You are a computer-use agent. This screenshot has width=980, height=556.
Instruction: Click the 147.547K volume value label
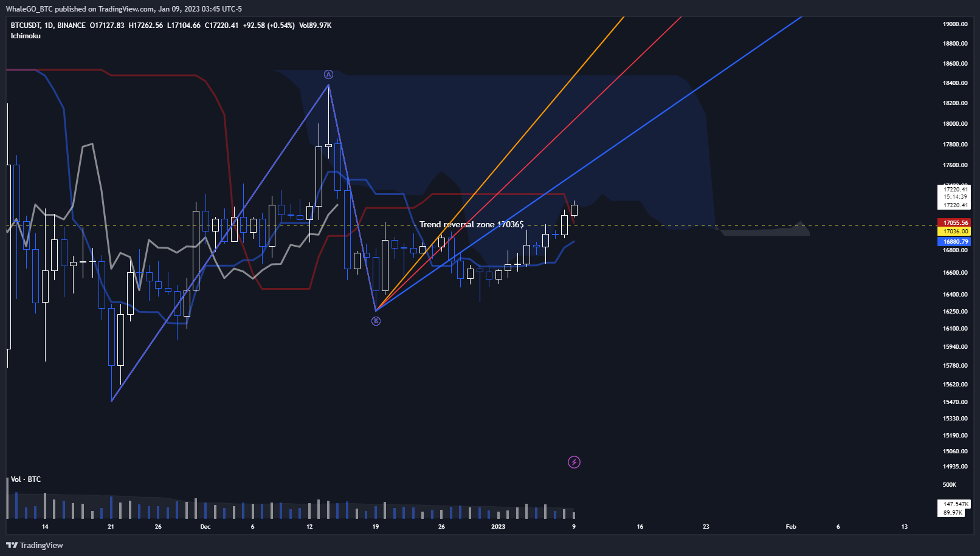tap(955, 504)
